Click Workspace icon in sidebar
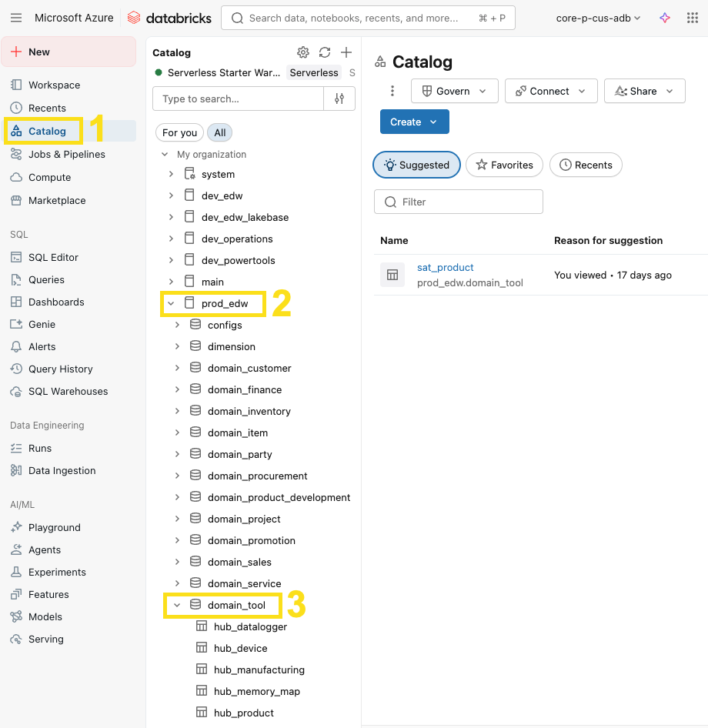This screenshot has height=728, width=708. [x=16, y=85]
